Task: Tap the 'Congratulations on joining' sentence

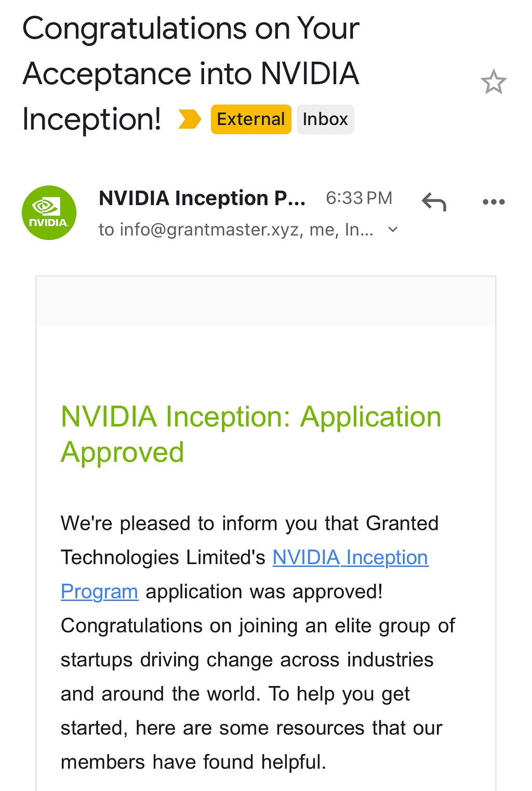Action: pos(258,660)
